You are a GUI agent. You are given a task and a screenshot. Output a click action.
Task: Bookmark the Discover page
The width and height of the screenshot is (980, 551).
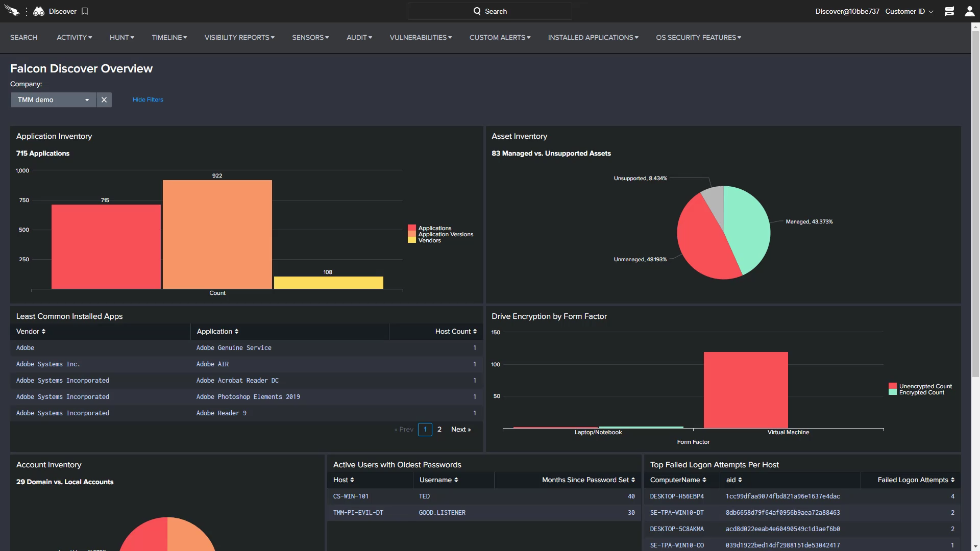click(x=85, y=11)
